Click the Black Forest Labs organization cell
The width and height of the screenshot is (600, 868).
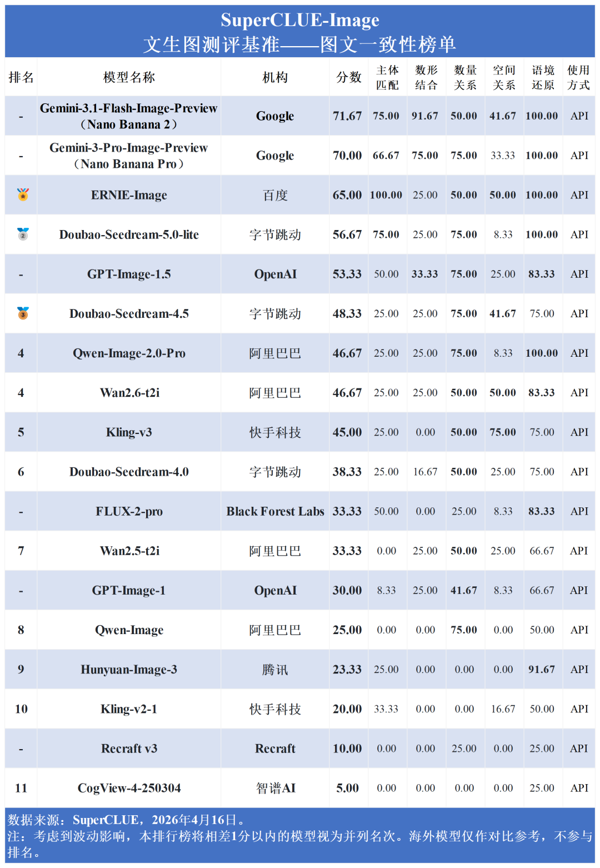275,511
